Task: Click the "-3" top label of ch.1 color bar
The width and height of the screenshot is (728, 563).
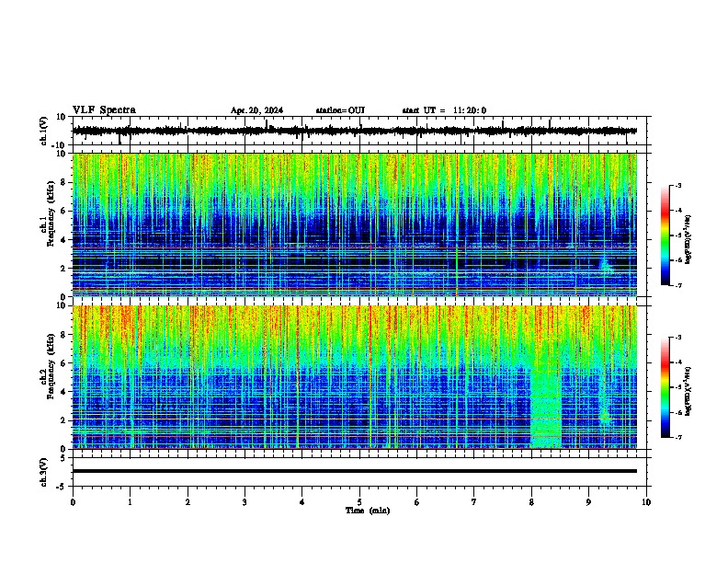Action: click(677, 185)
